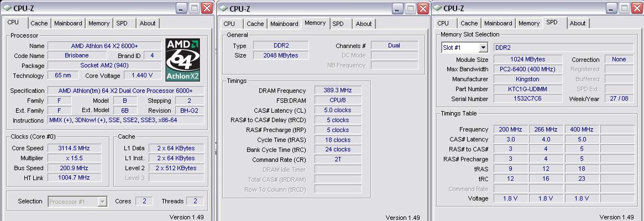Click CPU-Z title icon in right window

point(437,8)
